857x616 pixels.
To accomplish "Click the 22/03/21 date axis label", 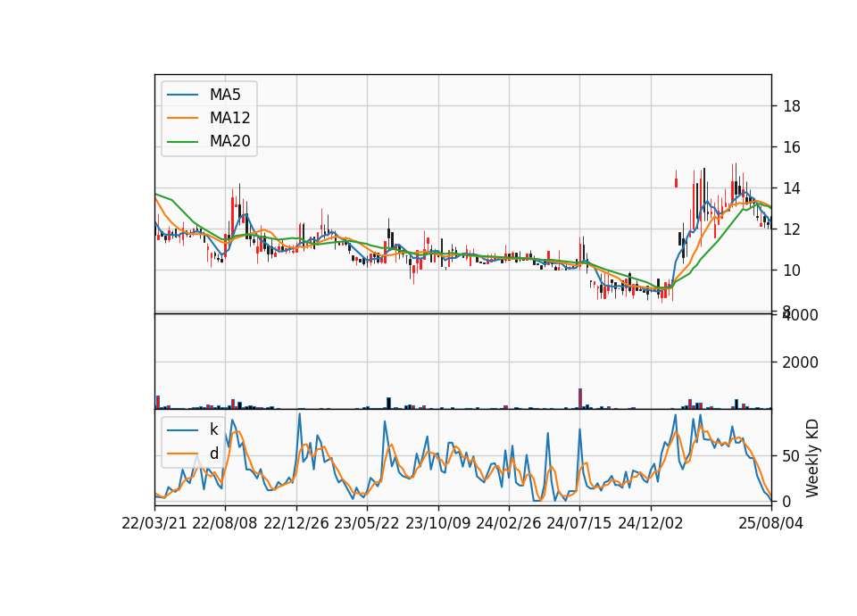I will (154, 523).
